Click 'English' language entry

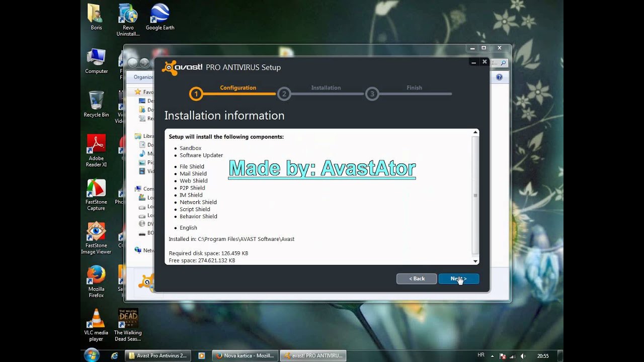pyautogui.click(x=188, y=228)
